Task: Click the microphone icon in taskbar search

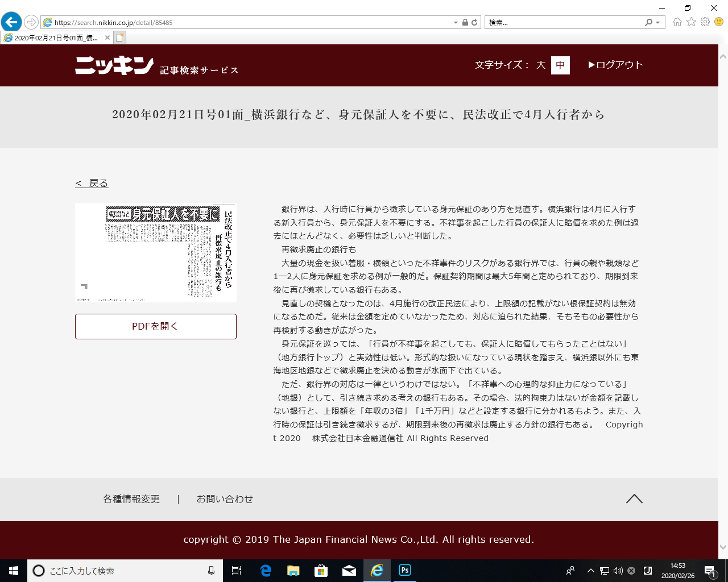Action: point(211,571)
